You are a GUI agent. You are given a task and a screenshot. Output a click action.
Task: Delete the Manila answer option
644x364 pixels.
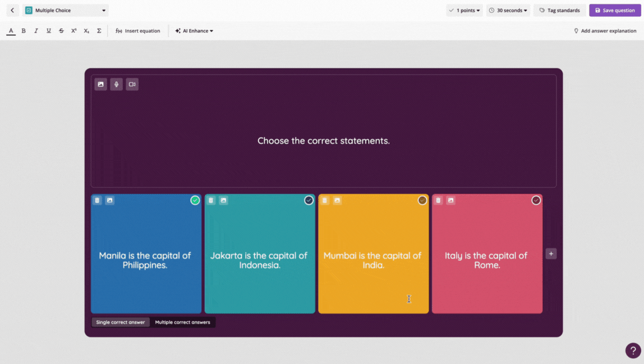(x=98, y=200)
